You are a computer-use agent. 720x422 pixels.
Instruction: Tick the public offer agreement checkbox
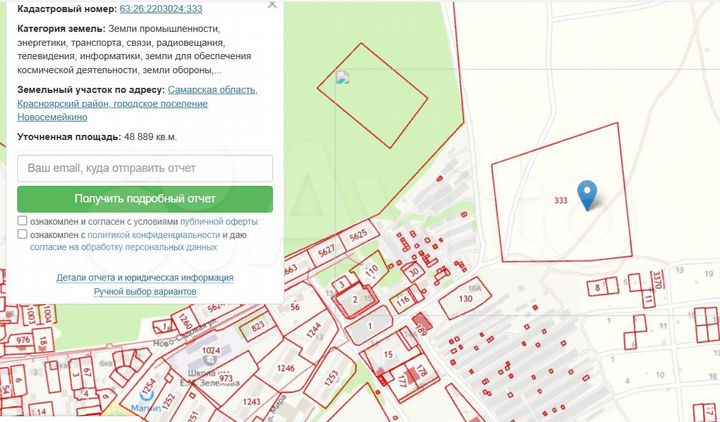(x=23, y=221)
